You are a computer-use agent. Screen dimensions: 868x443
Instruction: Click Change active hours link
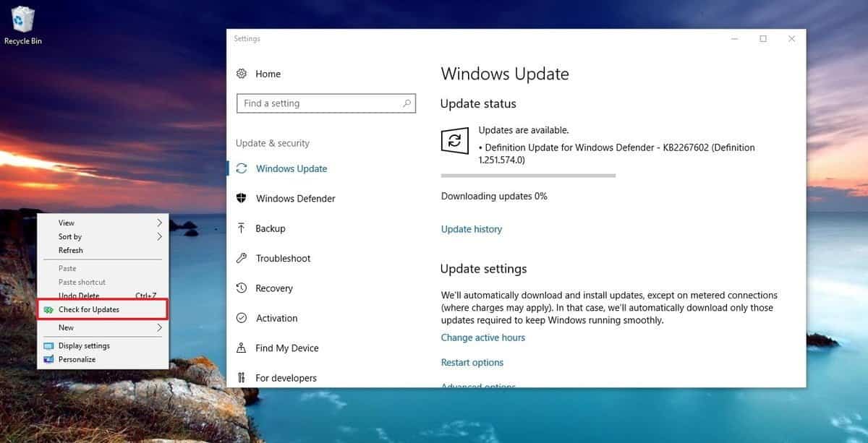click(x=483, y=337)
